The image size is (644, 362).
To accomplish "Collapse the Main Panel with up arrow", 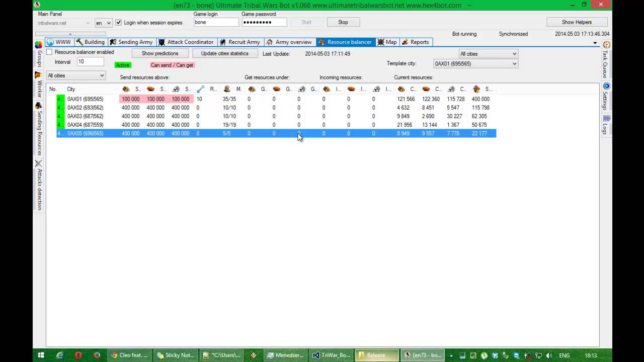I will [70, 34].
